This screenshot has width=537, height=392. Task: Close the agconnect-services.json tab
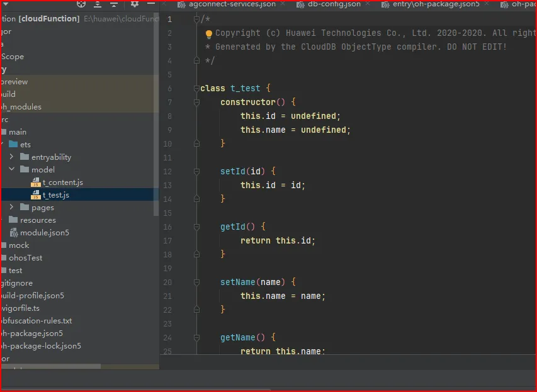tap(283, 4)
